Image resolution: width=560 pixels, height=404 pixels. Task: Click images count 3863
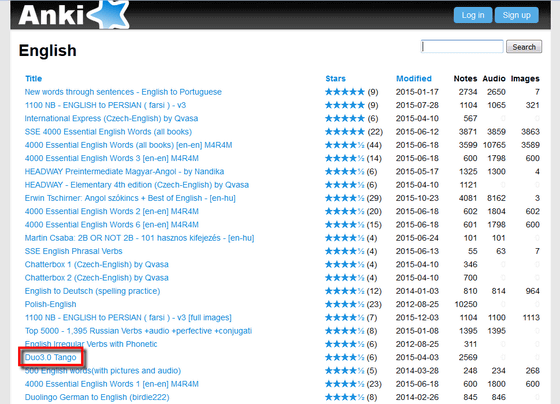coord(530,131)
